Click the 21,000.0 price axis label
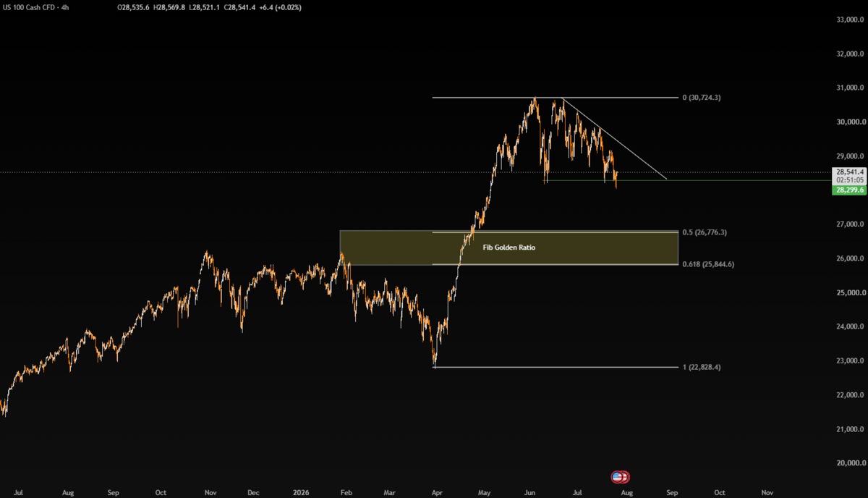Image resolution: width=868 pixels, height=498 pixels. 850,429
